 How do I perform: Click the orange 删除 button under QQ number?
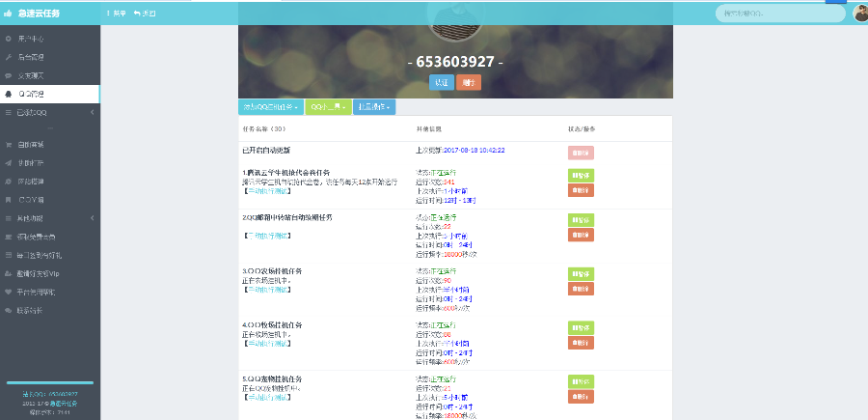click(469, 82)
